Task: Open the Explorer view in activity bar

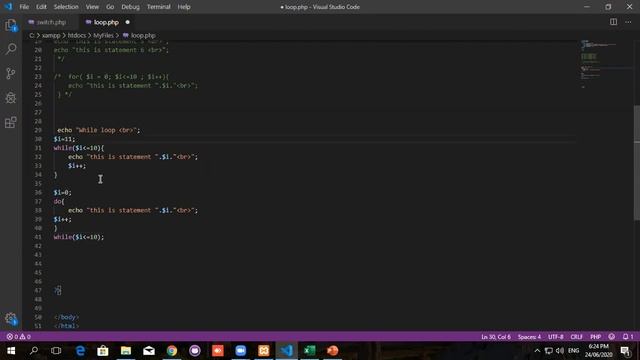Action: [11, 25]
